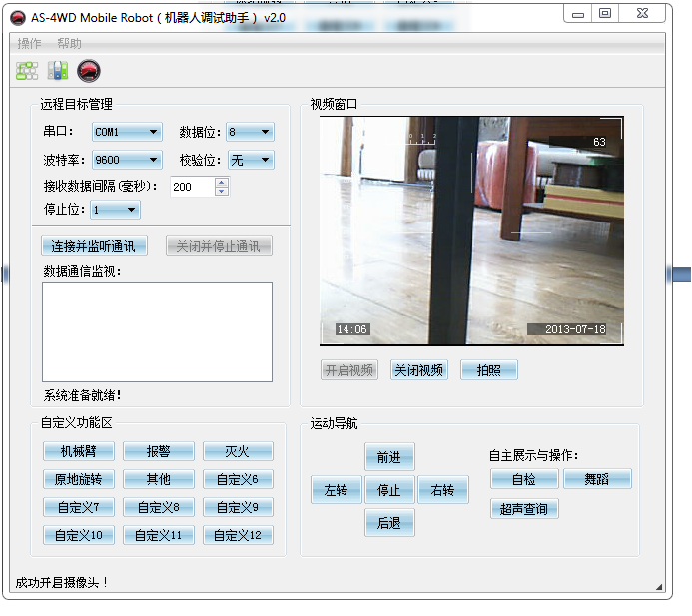Open the 帮助 menu
The height and width of the screenshot is (616, 692).
(70, 44)
